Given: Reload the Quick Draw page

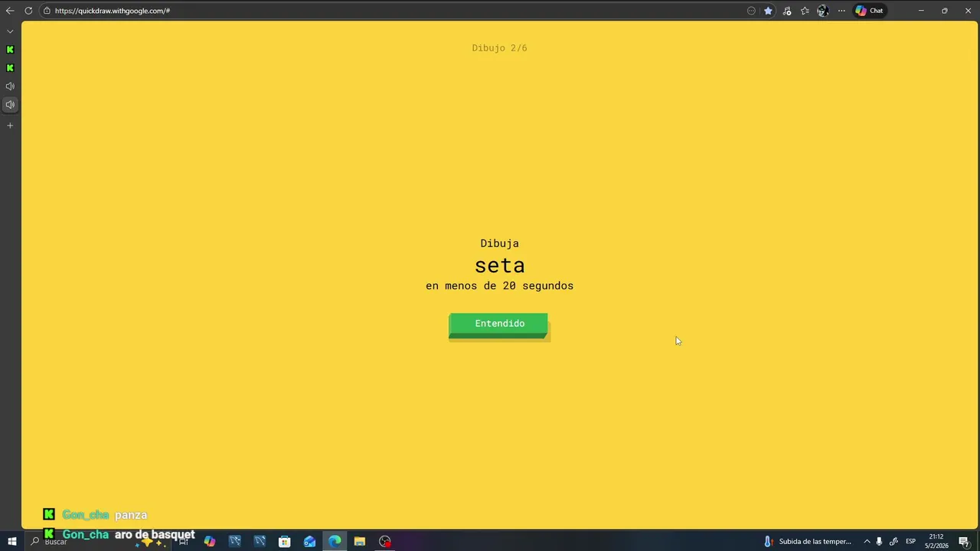Looking at the screenshot, I should click(x=28, y=11).
